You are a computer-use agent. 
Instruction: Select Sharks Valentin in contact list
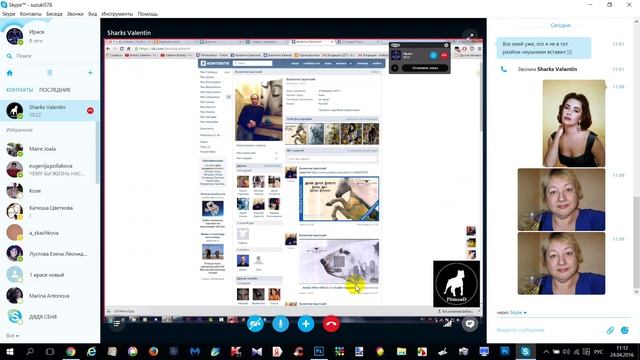(x=49, y=111)
